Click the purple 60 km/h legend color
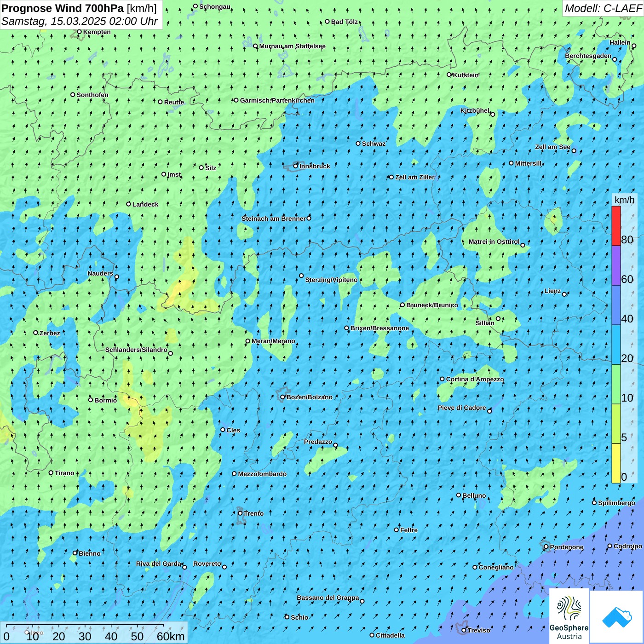This screenshot has height=644, width=644. tap(616, 265)
